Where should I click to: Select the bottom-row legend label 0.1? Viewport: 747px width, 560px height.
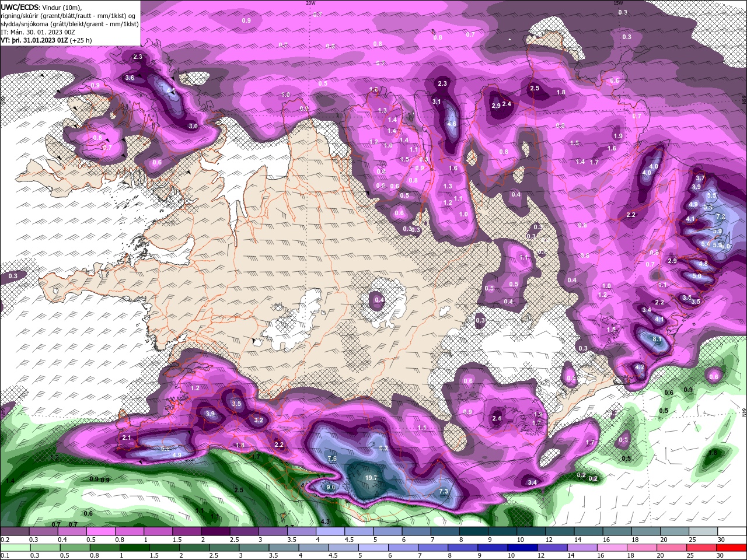click(5, 556)
